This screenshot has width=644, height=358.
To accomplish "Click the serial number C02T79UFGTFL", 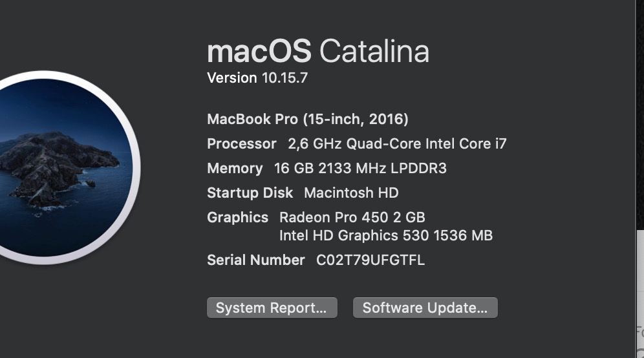I will (x=370, y=260).
